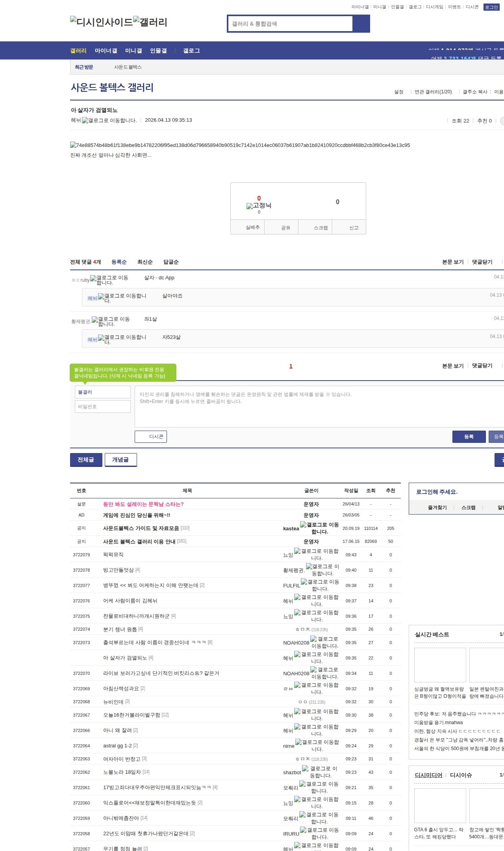
Task: Click the 로그인 button at the top right
Action: [x=491, y=7]
